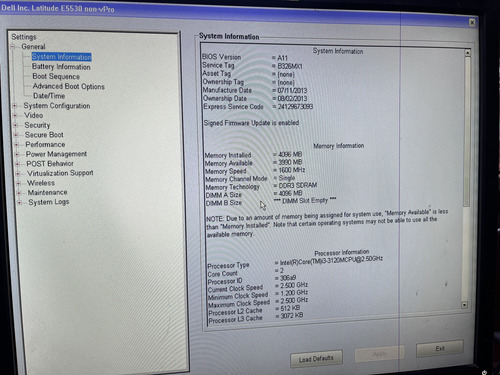Expand the Wireless node

pos(19,183)
